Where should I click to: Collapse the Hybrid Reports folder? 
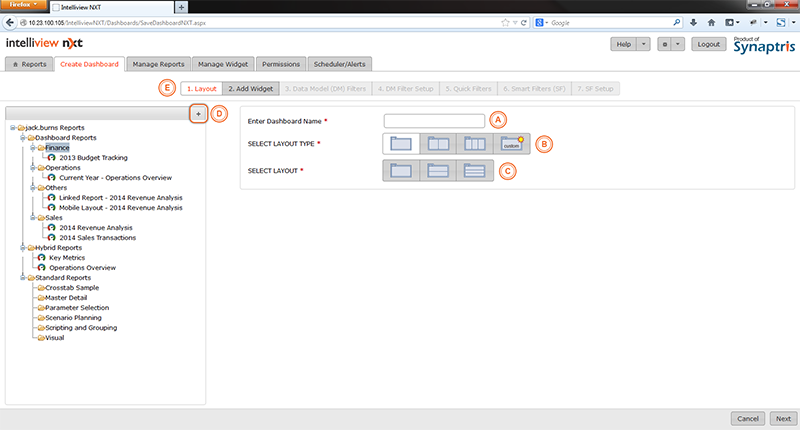coord(22,247)
